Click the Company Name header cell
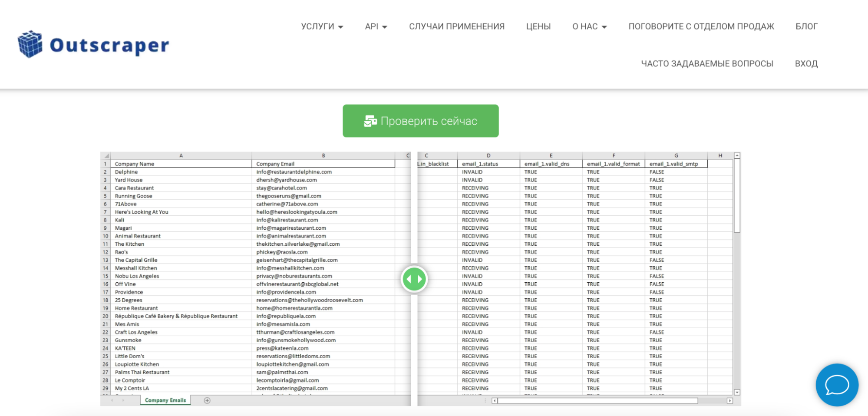This screenshot has height=416, width=868. pos(181,164)
